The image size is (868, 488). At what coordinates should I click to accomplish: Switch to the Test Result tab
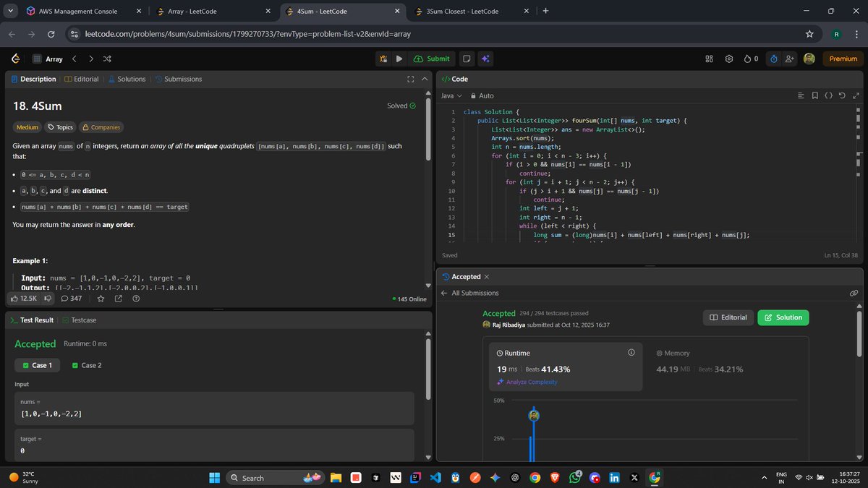tap(32, 320)
